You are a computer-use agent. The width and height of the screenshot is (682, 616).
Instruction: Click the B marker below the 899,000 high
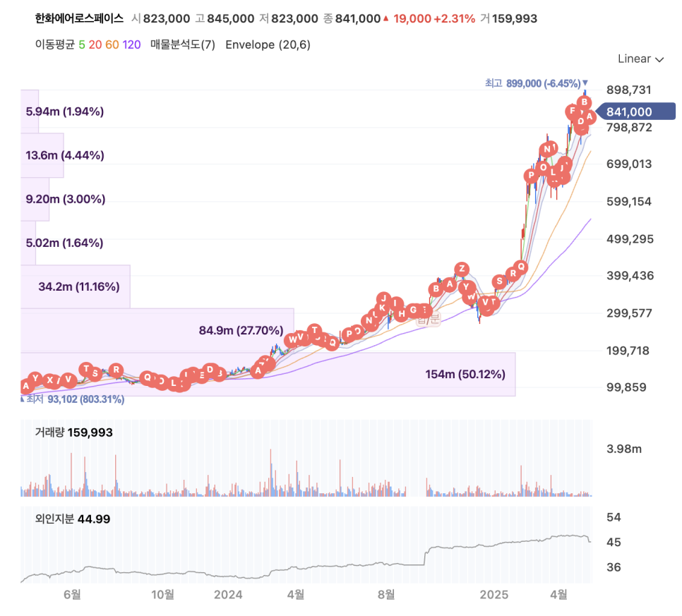[x=584, y=102]
